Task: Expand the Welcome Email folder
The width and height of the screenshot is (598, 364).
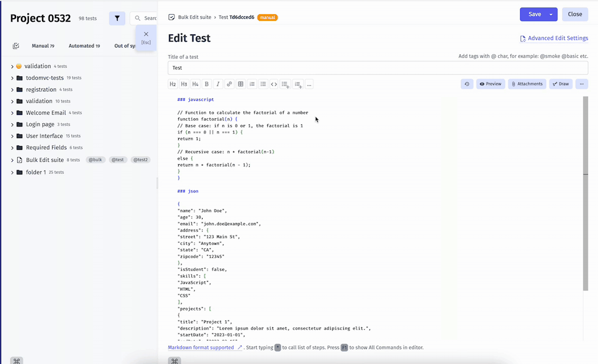Action: click(12, 113)
